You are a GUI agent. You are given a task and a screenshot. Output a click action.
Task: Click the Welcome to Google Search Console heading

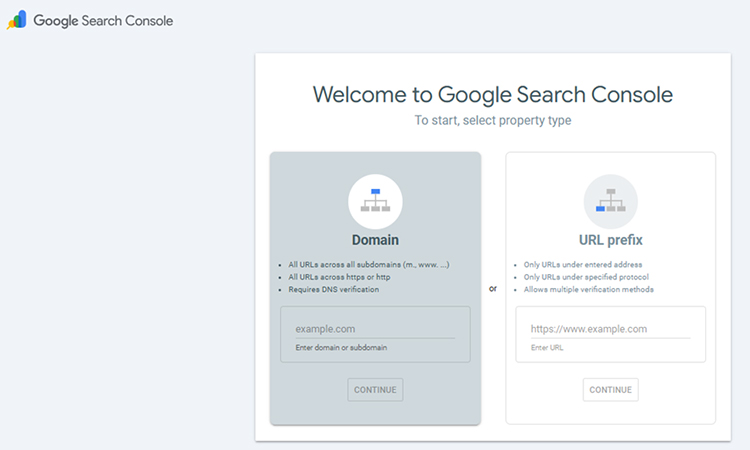tap(492, 95)
